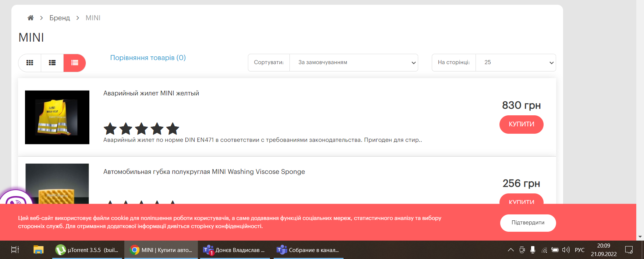Viewport: 644px width, 259px height.
Task: Expand the Сортувати dropdown
Action: tap(353, 63)
